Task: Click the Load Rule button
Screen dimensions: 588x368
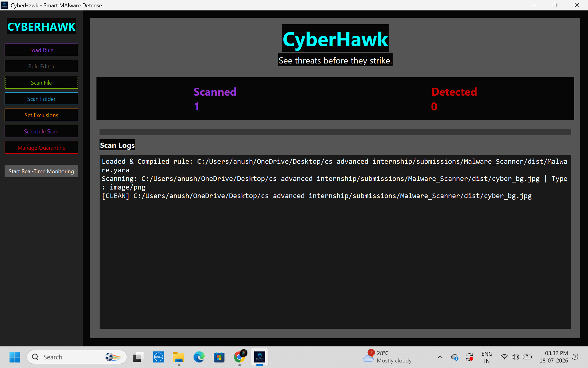Action: coord(41,50)
